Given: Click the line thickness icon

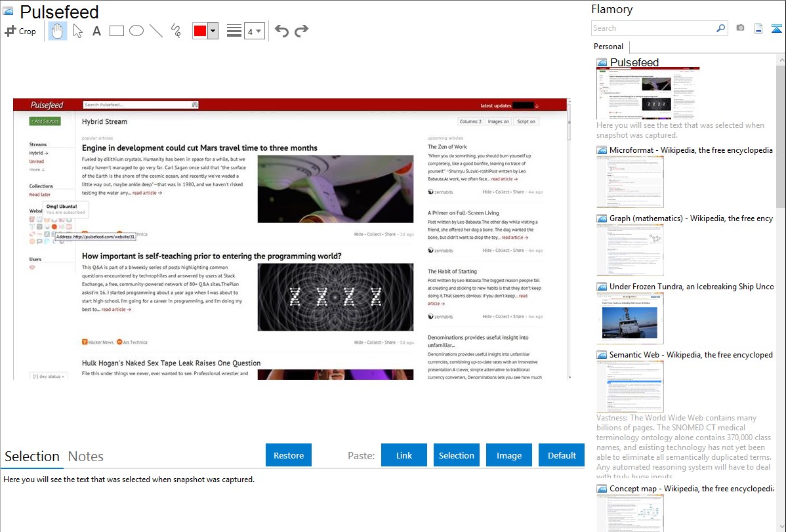Looking at the screenshot, I should (x=234, y=31).
